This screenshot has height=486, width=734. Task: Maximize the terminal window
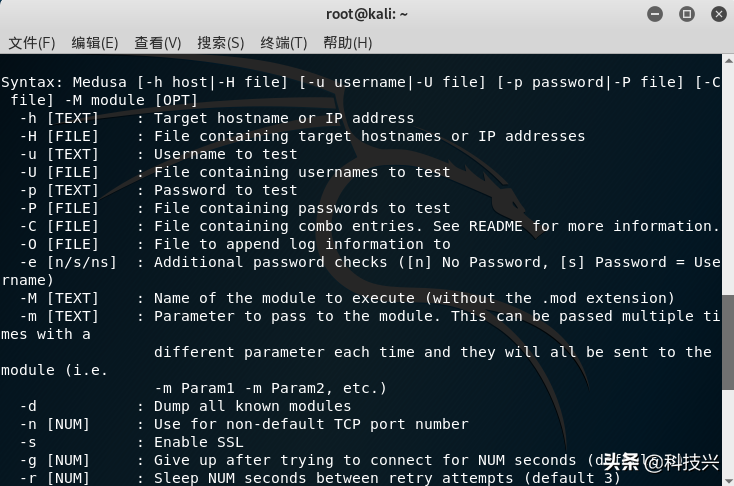687,14
